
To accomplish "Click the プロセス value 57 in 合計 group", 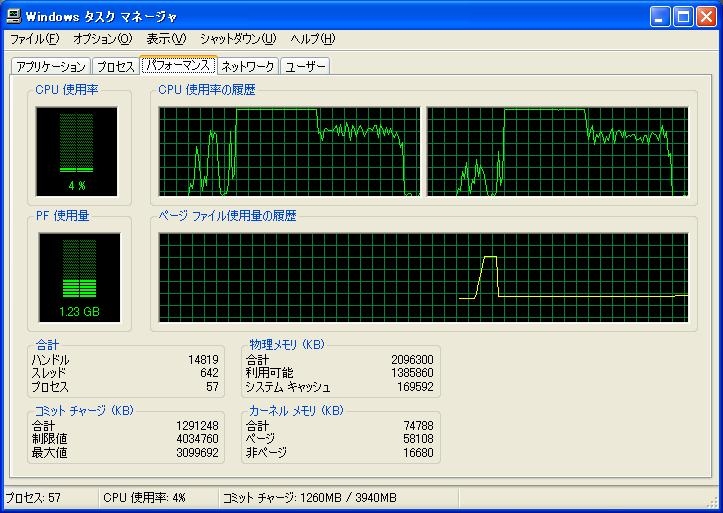I will (212, 386).
